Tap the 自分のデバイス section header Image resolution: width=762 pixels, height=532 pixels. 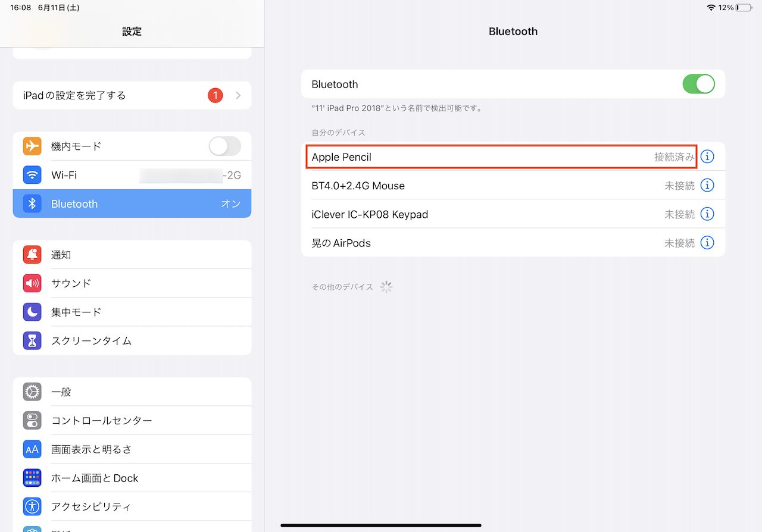339,132
